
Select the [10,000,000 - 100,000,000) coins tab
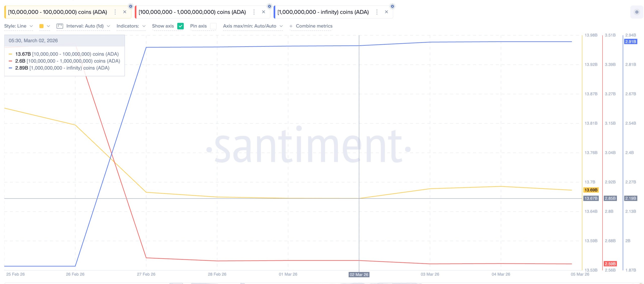coord(58,12)
